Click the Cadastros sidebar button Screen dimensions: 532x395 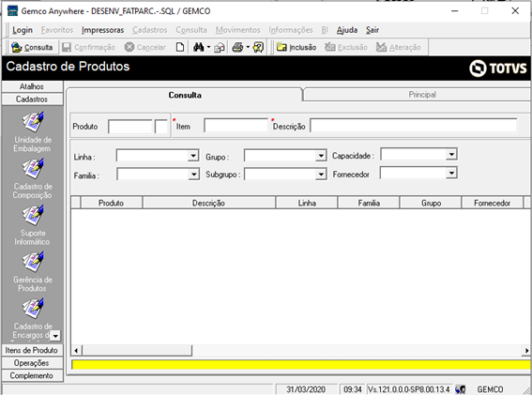tap(32, 99)
